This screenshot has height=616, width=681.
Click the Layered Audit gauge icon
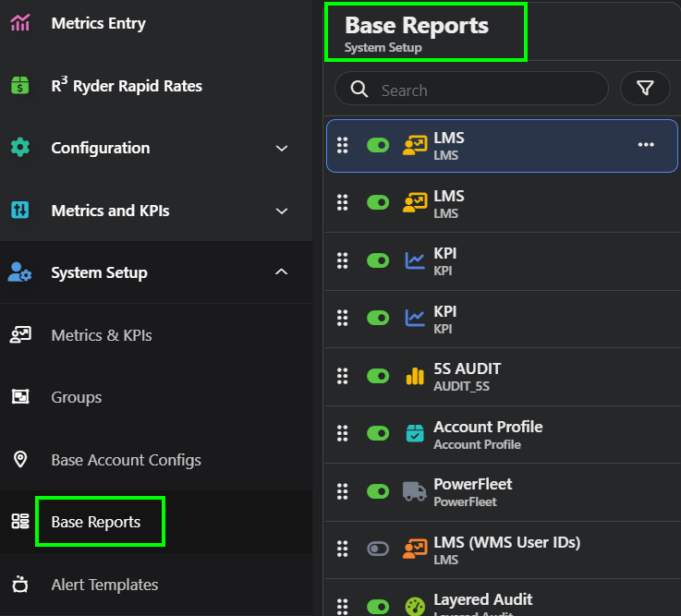pyautogui.click(x=415, y=606)
